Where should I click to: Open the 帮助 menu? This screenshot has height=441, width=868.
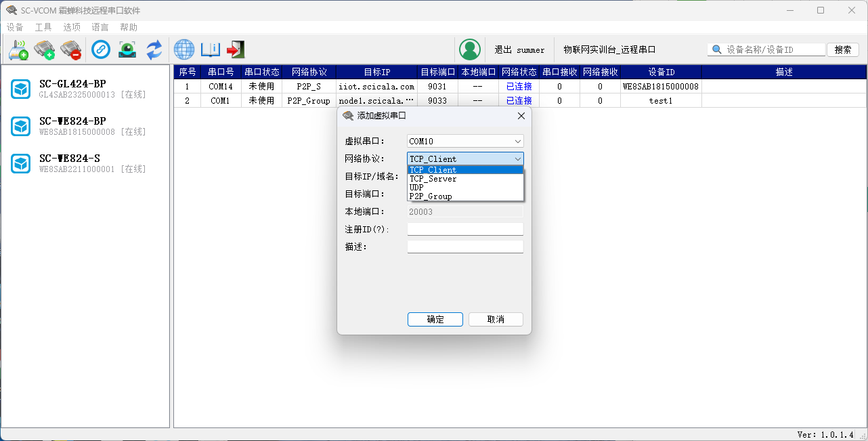(x=129, y=27)
